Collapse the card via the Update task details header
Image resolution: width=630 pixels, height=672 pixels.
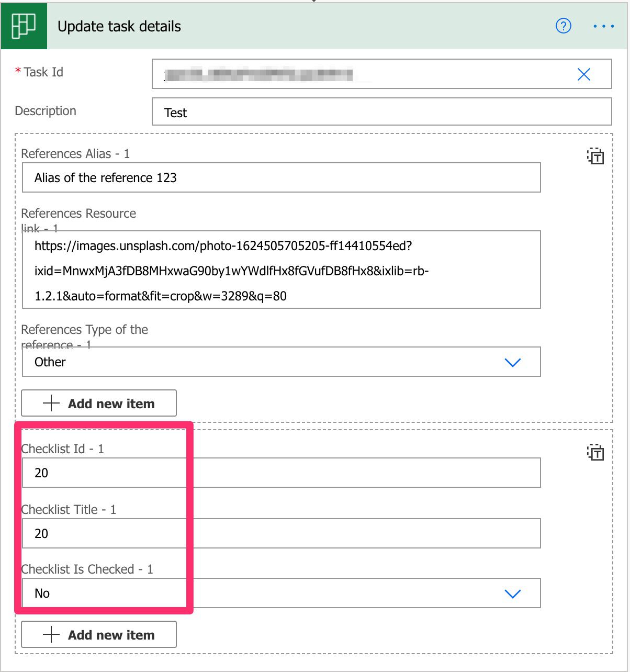click(120, 26)
